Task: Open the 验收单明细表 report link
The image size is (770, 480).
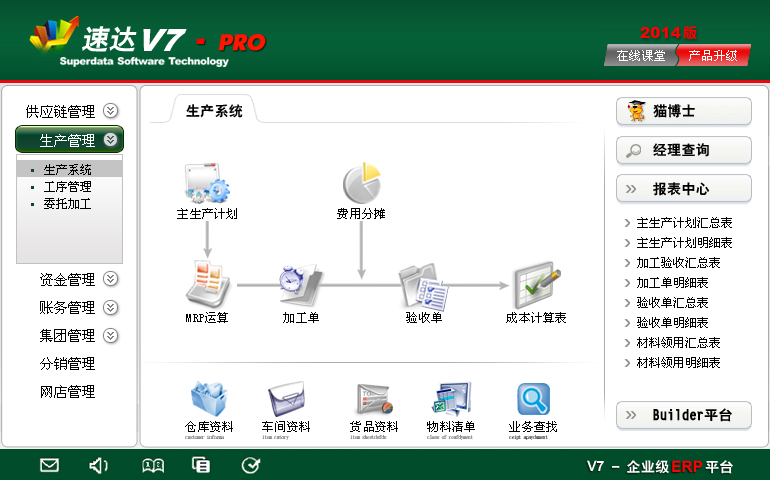Action: pyautogui.click(x=672, y=323)
